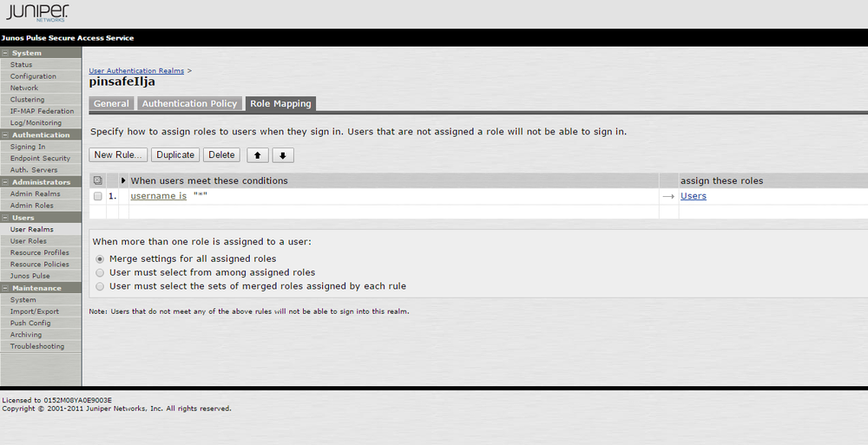Screen dimensions: 868x445
Task: Collapse the Administrators sidebar section
Action: click(5, 182)
